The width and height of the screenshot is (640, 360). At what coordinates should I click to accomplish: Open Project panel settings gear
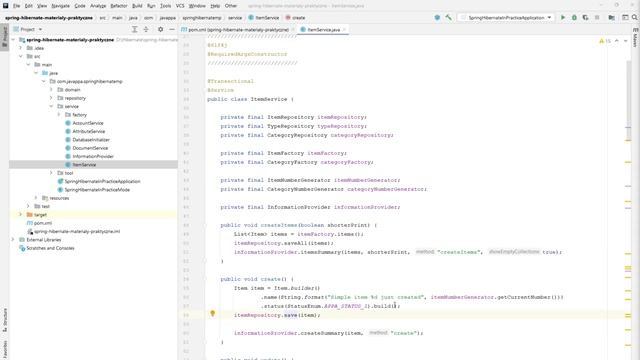[x=160, y=29]
